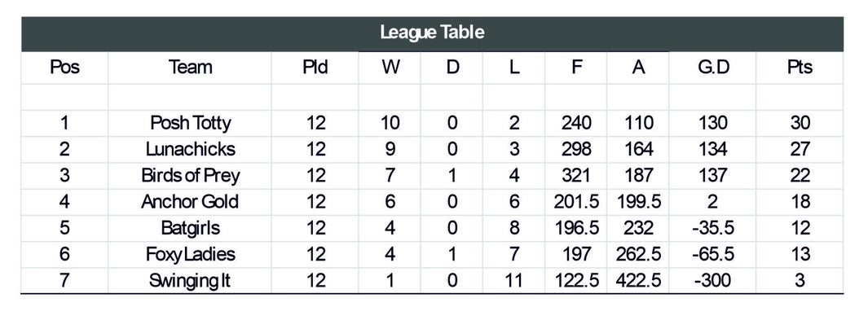Click the -300 goal difference cell
The image size is (868, 320).
712,281
